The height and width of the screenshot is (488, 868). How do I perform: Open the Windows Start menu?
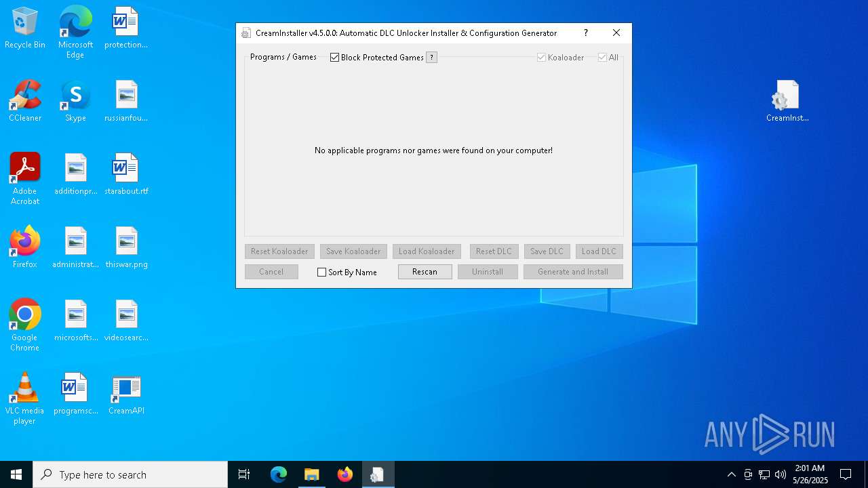coord(16,474)
